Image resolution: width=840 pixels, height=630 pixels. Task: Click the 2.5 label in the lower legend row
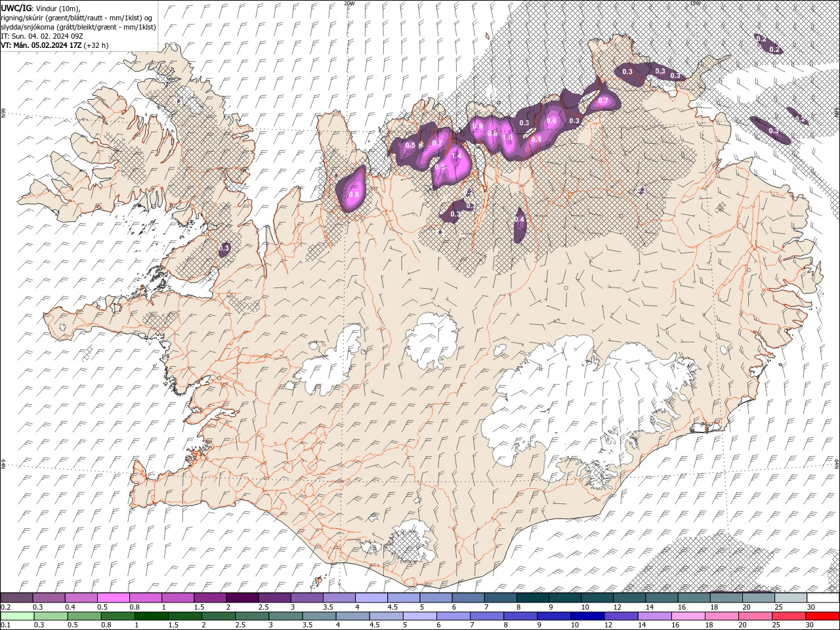pyautogui.click(x=239, y=625)
